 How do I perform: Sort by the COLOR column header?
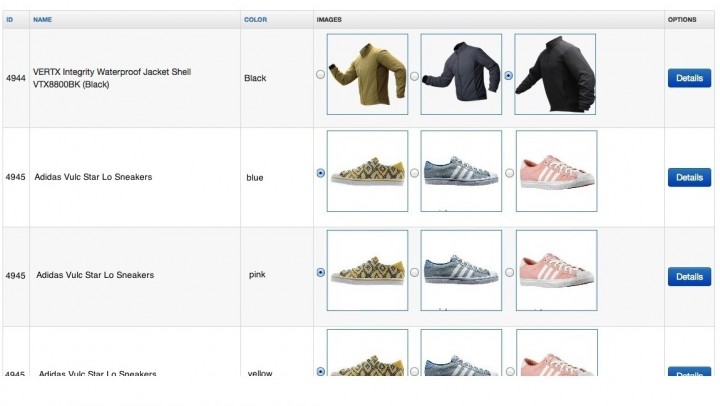(x=255, y=20)
